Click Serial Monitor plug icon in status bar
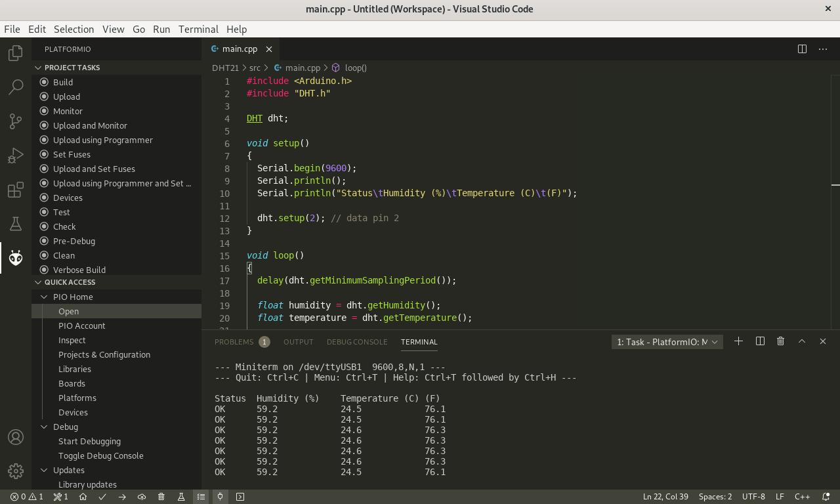Viewport: 840px width, 504px height. (220, 497)
